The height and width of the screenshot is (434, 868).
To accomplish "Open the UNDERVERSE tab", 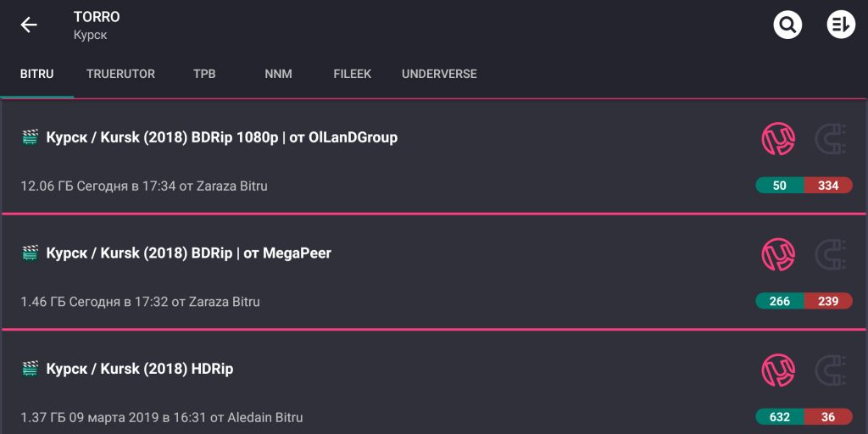I will (439, 74).
